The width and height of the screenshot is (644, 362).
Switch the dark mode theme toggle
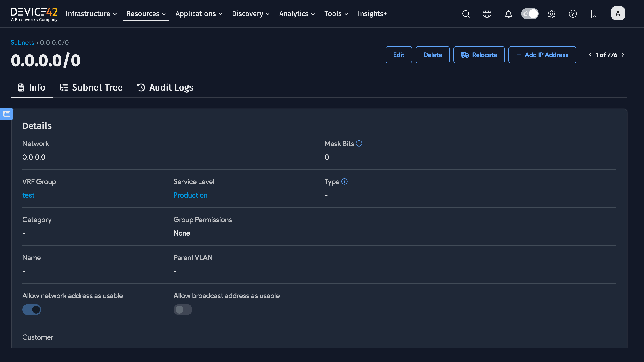click(530, 14)
